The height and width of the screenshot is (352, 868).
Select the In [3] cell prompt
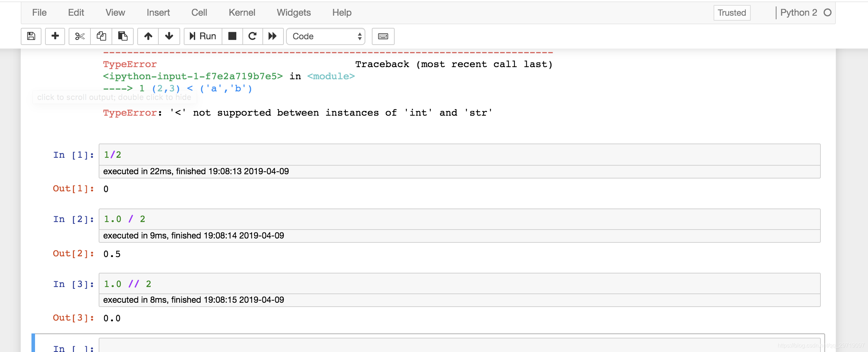(73, 284)
